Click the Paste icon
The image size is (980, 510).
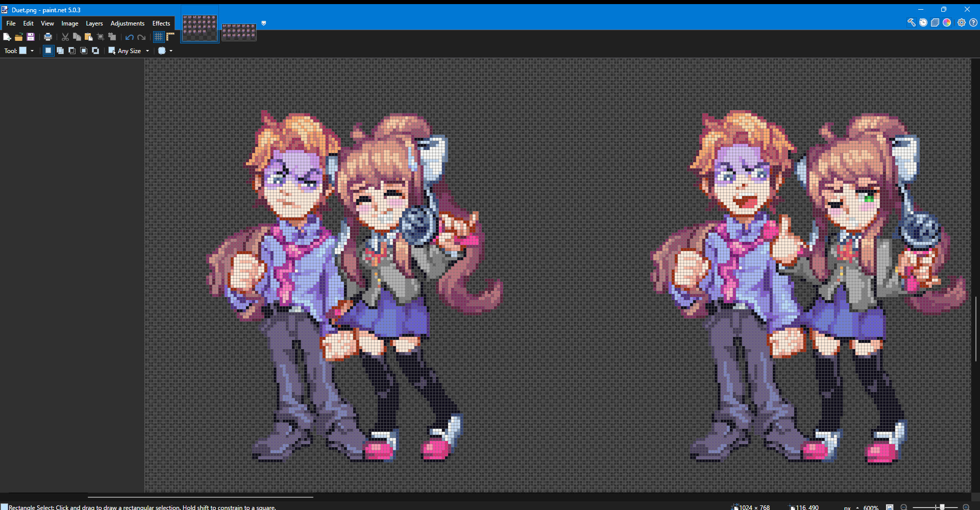[x=88, y=37]
